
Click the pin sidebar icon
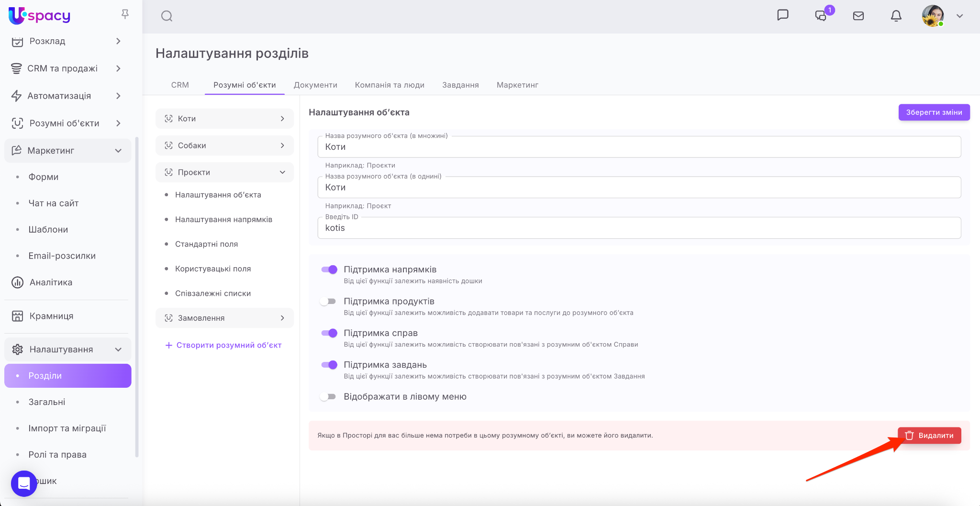[x=125, y=14]
